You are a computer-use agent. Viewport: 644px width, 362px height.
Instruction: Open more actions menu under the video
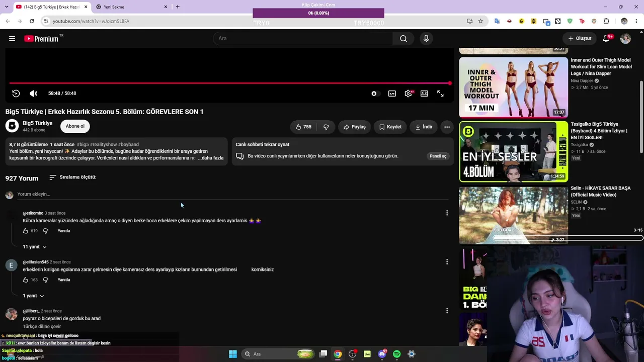[447, 127]
